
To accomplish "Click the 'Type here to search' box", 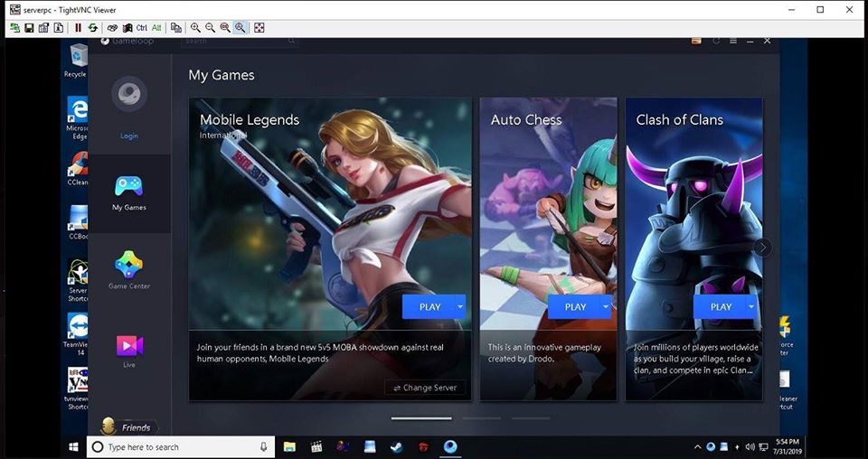I will 181,447.
